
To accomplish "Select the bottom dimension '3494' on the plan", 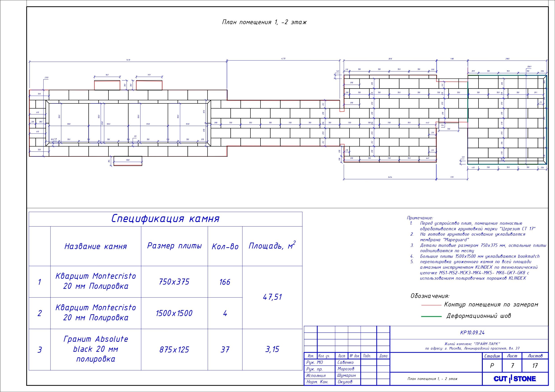I will 390,177.
